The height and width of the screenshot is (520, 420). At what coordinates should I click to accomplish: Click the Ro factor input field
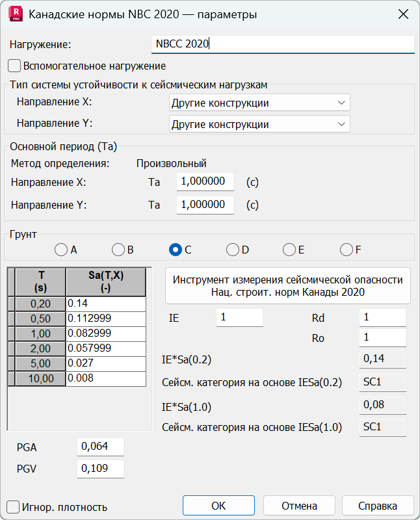click(383, 337)
